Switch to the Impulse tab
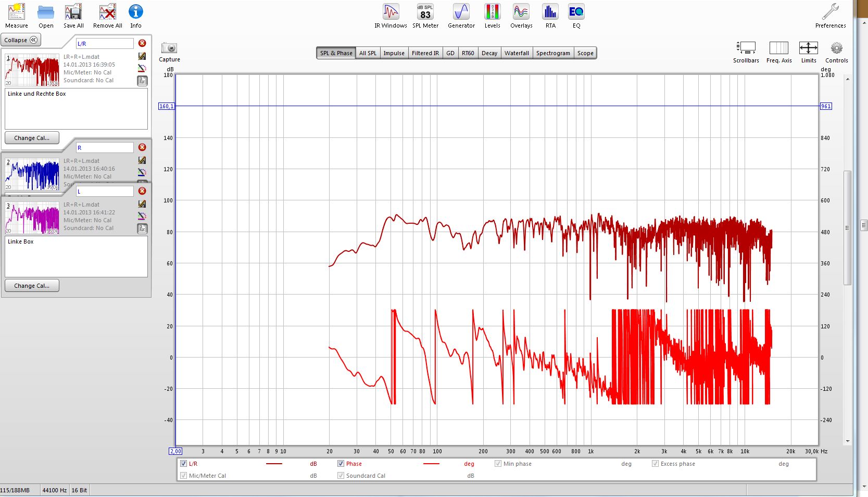The image size is (868, 497). pos(394,53)
